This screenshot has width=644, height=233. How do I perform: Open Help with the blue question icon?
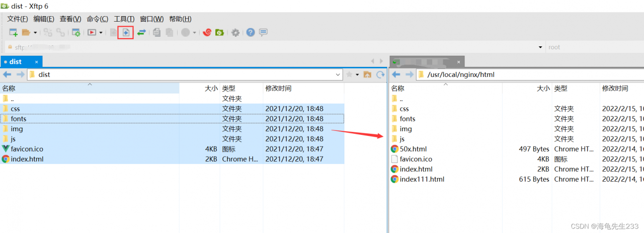point(251,33)
